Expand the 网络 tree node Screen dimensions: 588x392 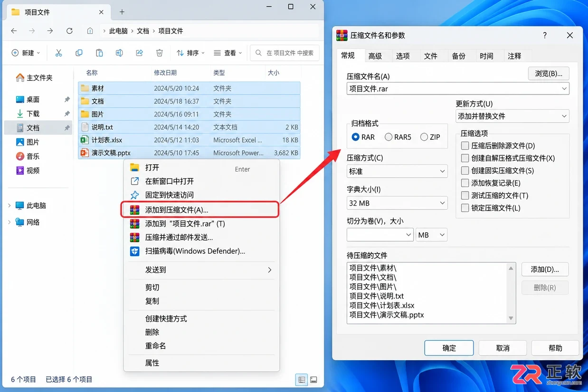pyautogui.click(x=9, y=222)
